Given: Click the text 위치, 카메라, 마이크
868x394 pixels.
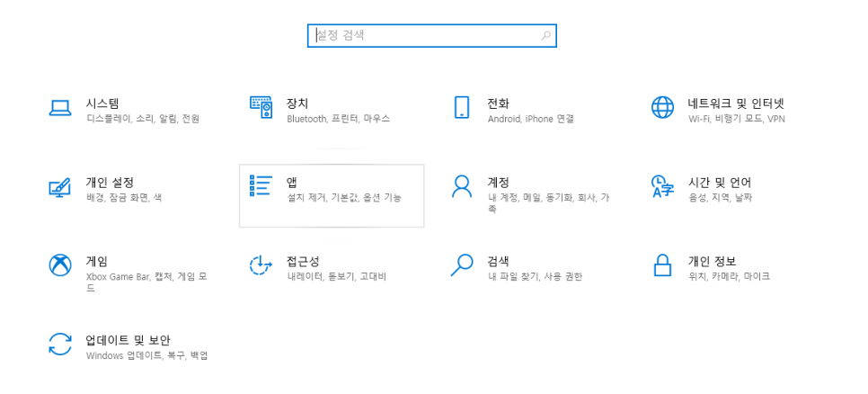Looking at the screenshot, I should pyautogui.click(x=729, y=276).
